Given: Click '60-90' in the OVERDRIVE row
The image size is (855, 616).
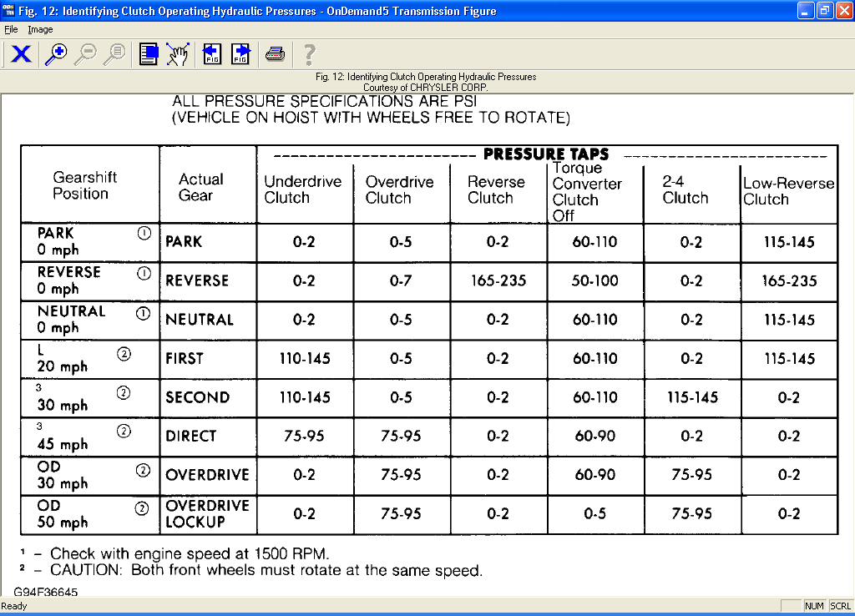Looking at the screenshot, I should tap(594, 475).
